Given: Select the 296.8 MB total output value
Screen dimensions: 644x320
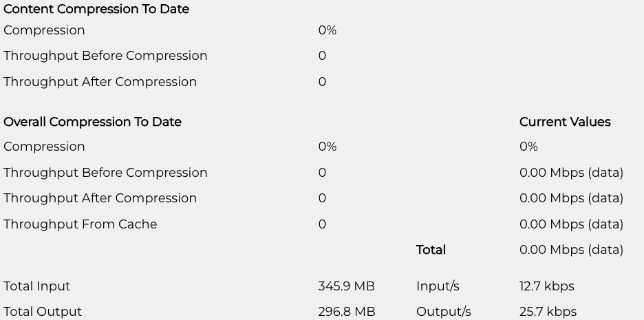Looking at the screenshot, I should pos(347,312).
